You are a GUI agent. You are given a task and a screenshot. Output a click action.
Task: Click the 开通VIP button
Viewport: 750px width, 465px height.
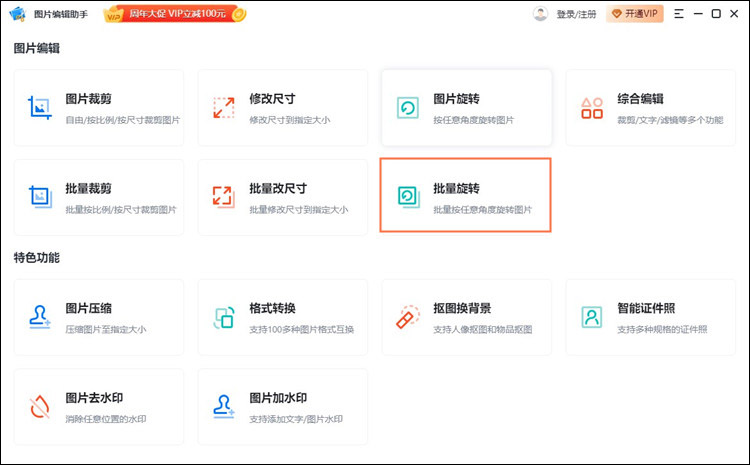635,13
